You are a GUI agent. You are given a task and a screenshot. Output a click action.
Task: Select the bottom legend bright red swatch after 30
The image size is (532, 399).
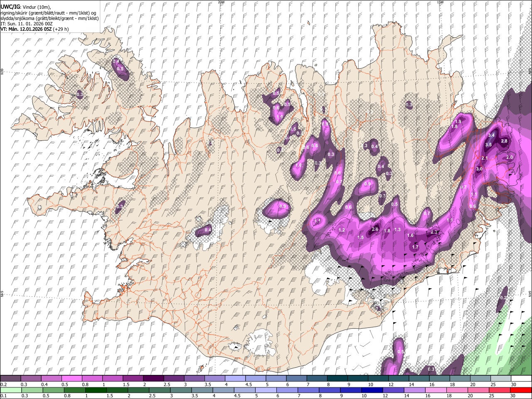521,390
